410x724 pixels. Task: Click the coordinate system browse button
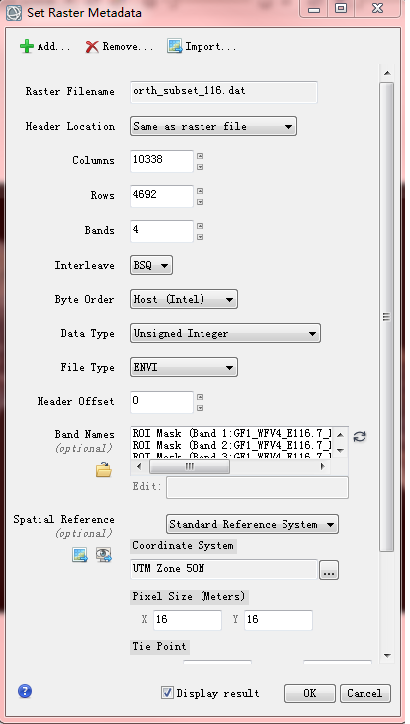pyautogui.click(x=329, y=572)
